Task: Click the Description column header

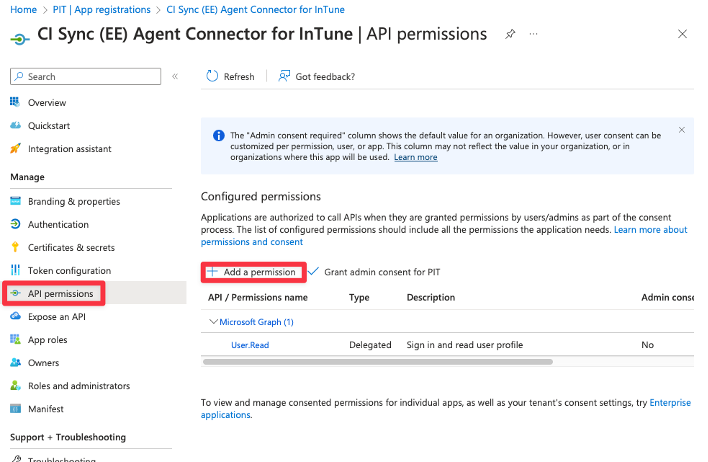Action: coord(431,297)
